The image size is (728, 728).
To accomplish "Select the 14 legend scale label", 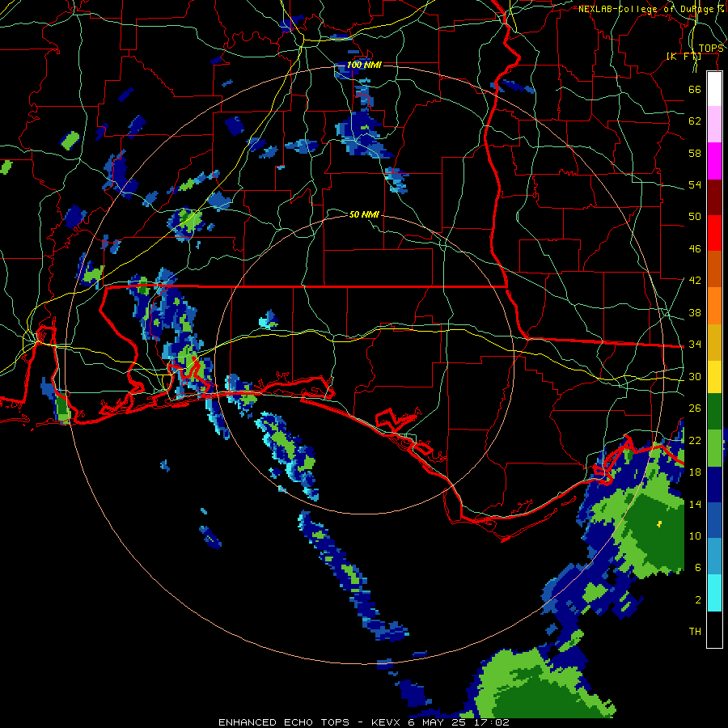I will click(x=695, y=504).
